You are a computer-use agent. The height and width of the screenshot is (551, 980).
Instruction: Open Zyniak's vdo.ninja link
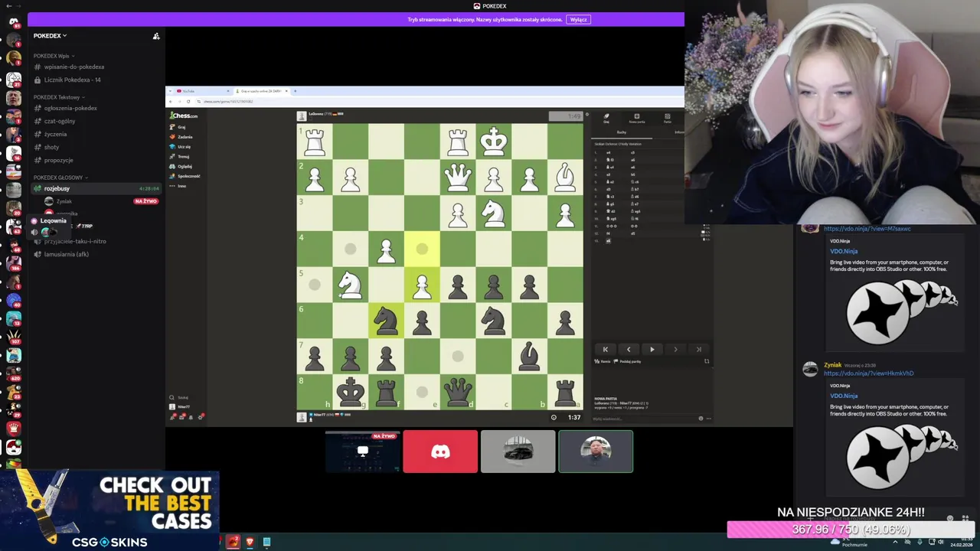[868, 373]
